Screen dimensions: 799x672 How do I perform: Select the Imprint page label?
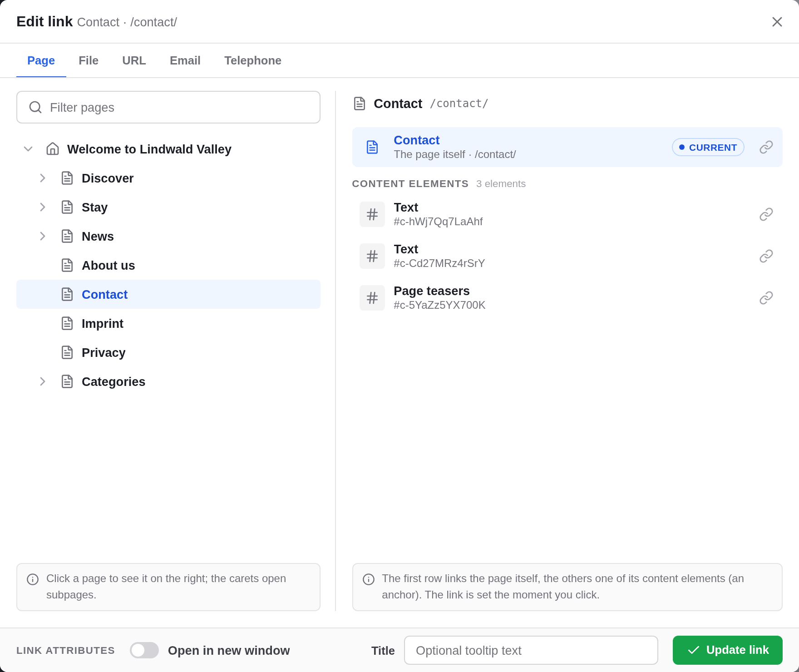(103, 323)
